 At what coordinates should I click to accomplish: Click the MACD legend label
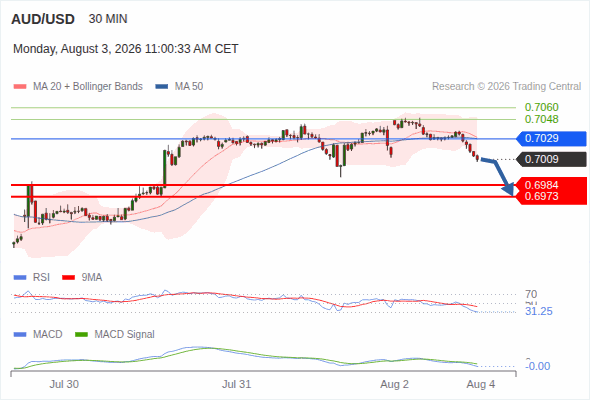(x=48, y=334)
